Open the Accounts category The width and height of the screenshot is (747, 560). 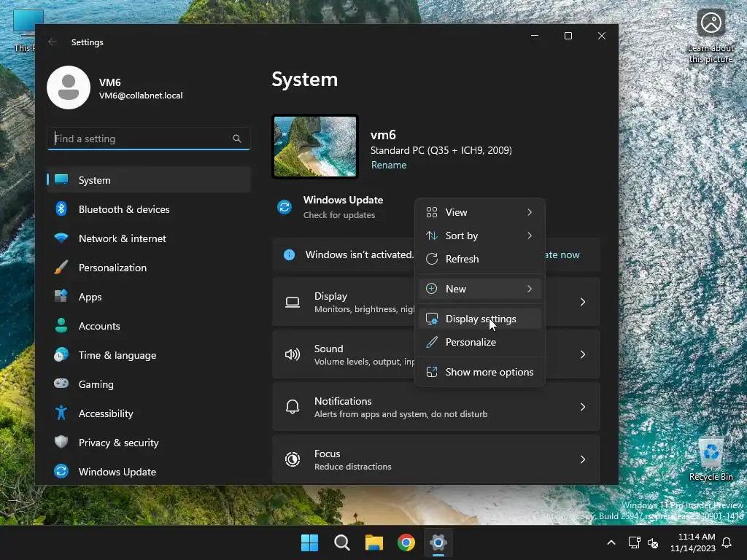(149, 326)
